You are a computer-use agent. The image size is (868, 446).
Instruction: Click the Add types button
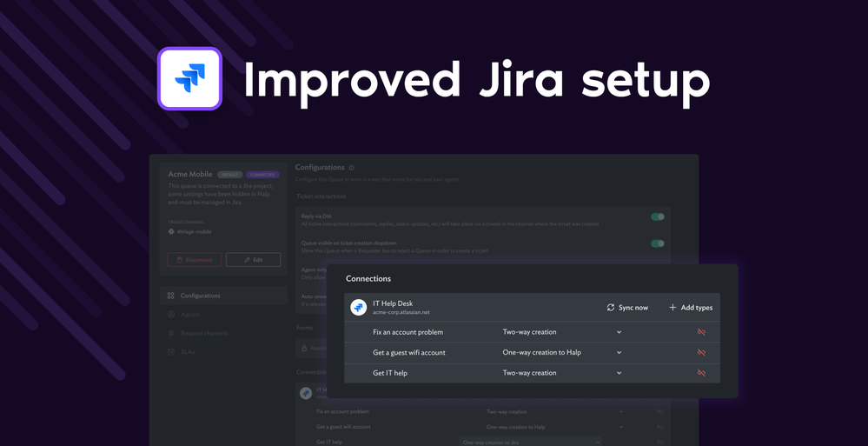(690, 308)
